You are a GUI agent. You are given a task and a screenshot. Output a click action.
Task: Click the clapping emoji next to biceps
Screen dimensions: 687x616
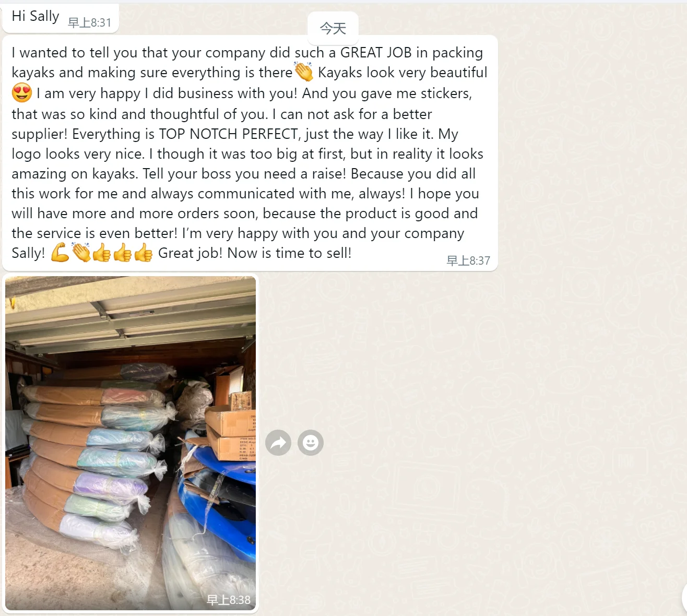(x=81, y=253)
